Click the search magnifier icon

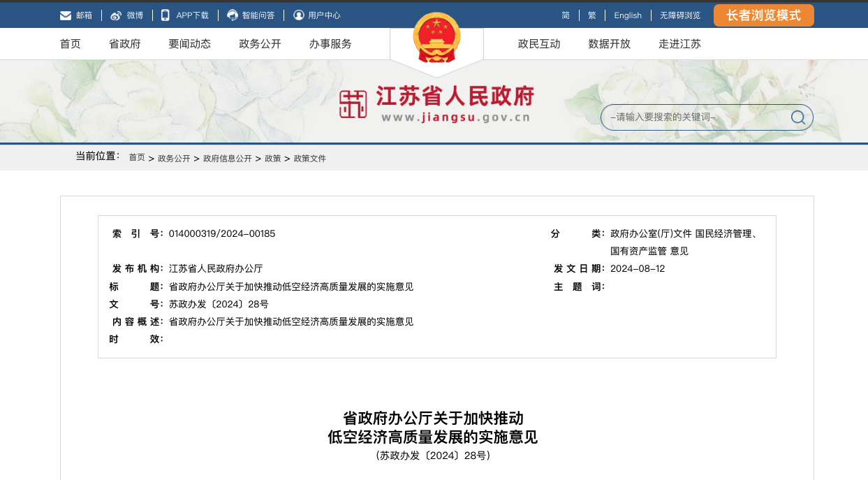click(797, 117)
